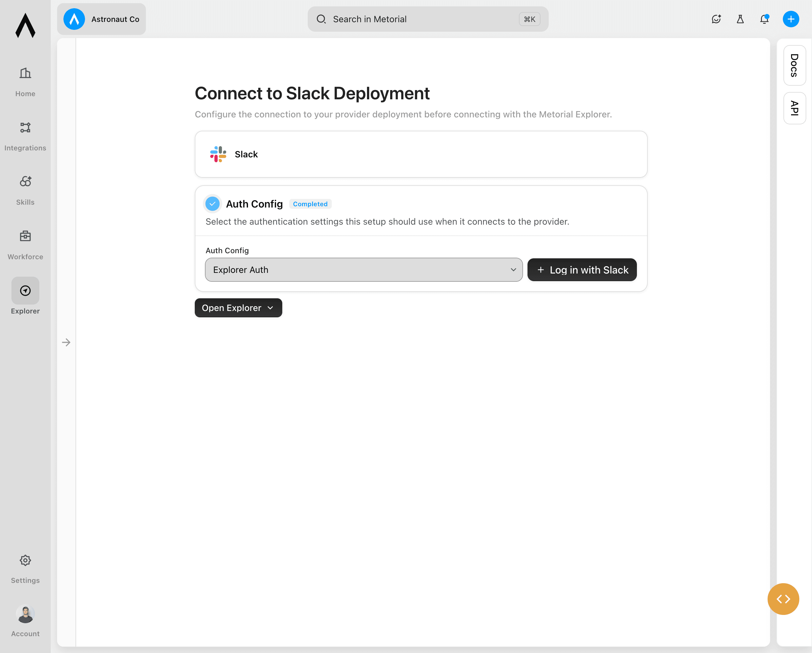
Task: Open notifications bell
Action: 764,19
